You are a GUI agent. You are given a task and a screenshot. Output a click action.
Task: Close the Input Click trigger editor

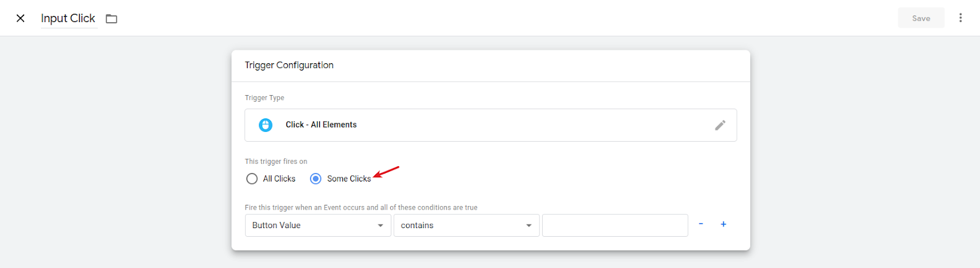(20, 18)
